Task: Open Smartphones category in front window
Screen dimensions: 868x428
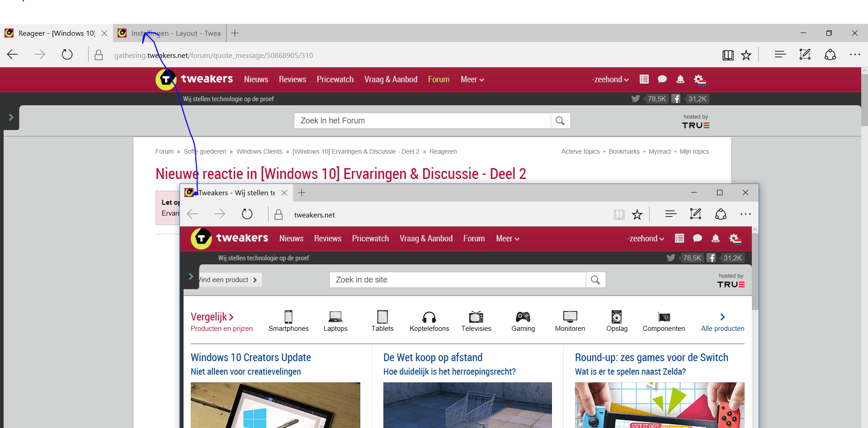Action: point(288,321)
